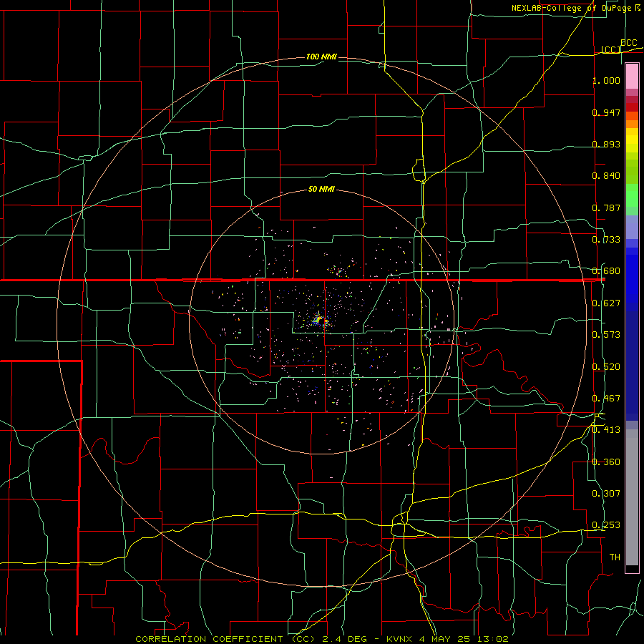This screenshot has width=644, height=644.
Task: Select the 0.680 scale value
Action: [606, 271]
